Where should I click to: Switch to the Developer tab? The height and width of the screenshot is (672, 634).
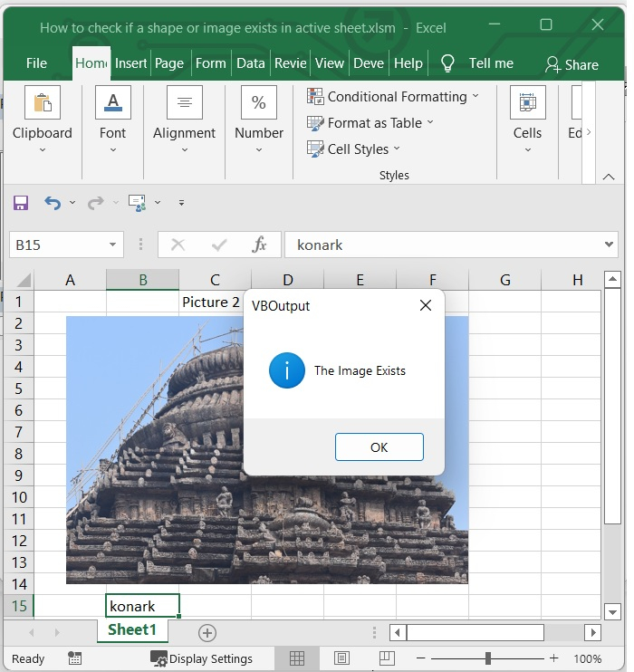point(369,63)
